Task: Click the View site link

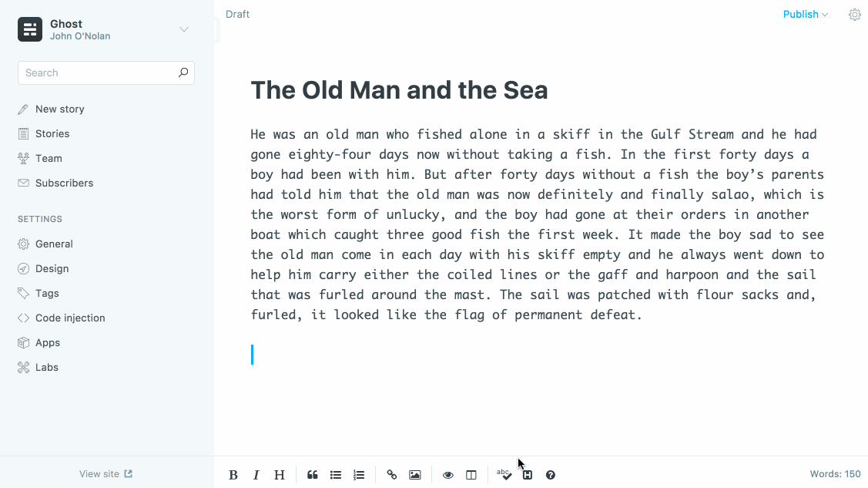Action: pos(106,473)
